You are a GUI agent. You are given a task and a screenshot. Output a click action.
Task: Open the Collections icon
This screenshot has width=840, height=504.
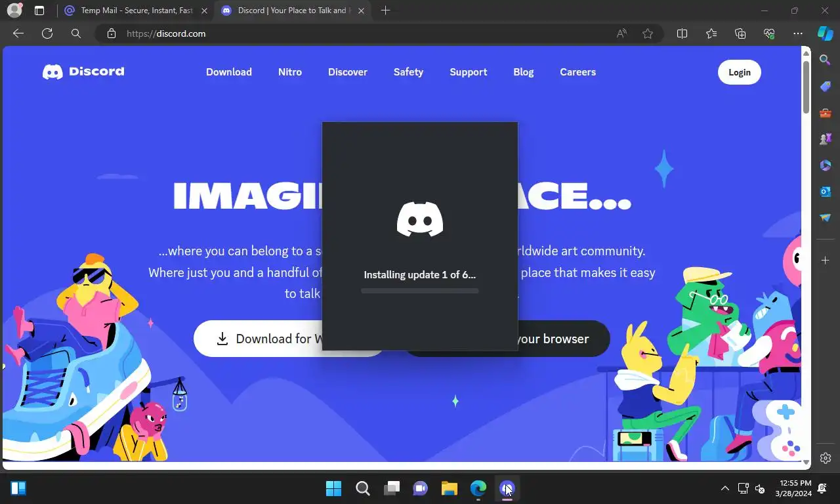740,33
